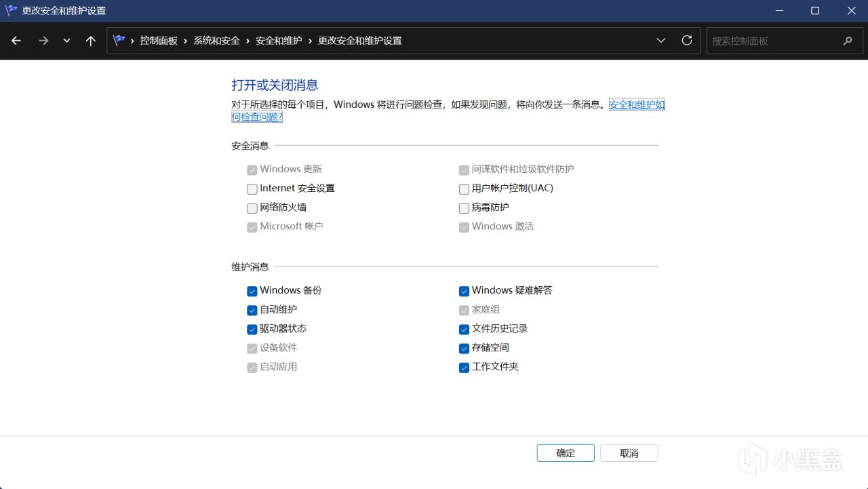The image size is (868, 489).
Task: Expand chevron after 安全和维护 breadcrumb
Action: coord(310,41)
